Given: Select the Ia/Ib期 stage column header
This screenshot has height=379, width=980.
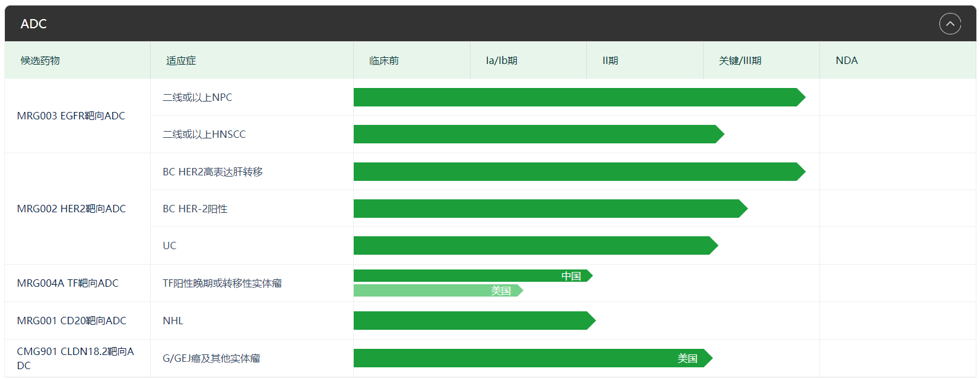Looking at the screenshot, I should (501, 60).
